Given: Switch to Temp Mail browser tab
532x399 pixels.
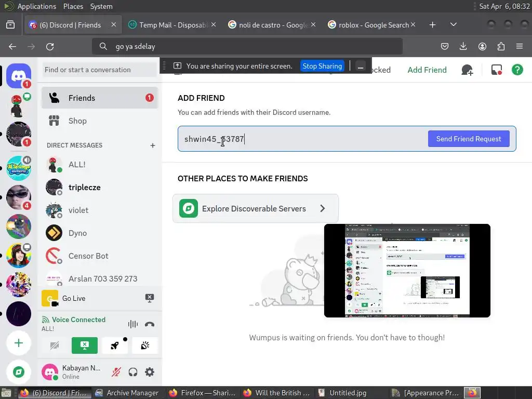Looking at the screenshot, I should click(172, 25).
